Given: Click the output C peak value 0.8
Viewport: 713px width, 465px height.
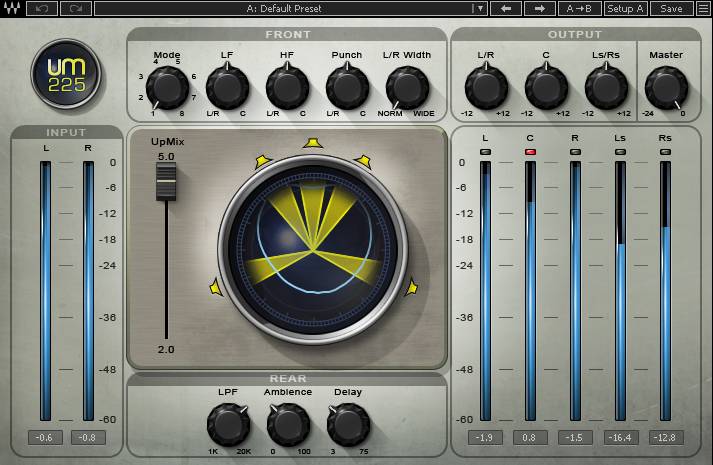Looking at the screenshot, I should point(530,437).
